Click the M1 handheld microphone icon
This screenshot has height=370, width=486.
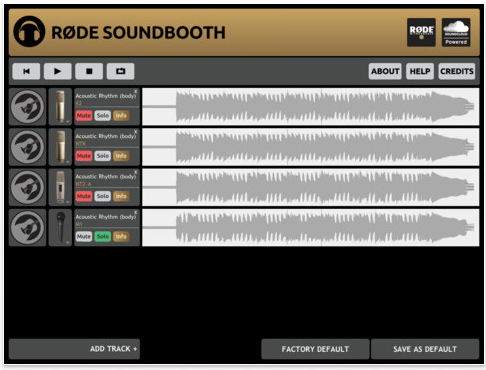(x=60, y=228)
